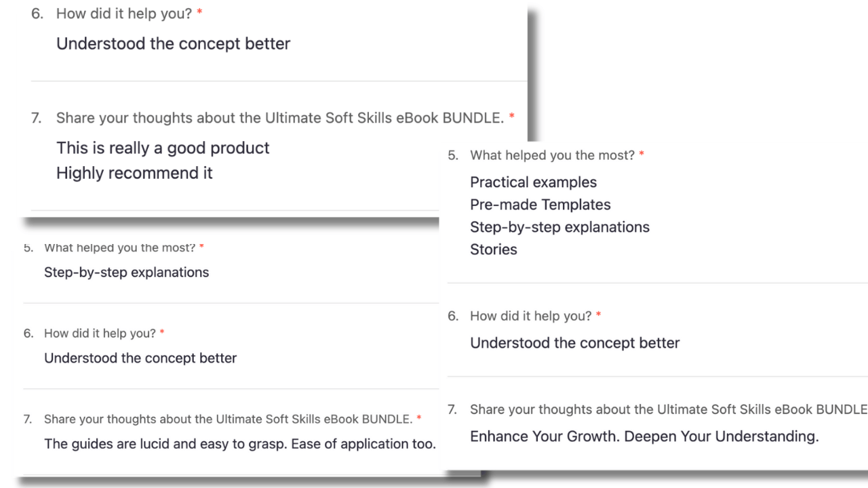Click question 7 above "The guides are lucid" answer
This screenshot has width=868, height=488.
[x=228, y=419]
